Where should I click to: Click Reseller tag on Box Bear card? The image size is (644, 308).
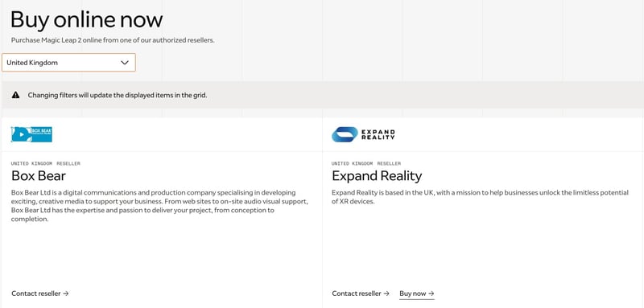[68, 163]
